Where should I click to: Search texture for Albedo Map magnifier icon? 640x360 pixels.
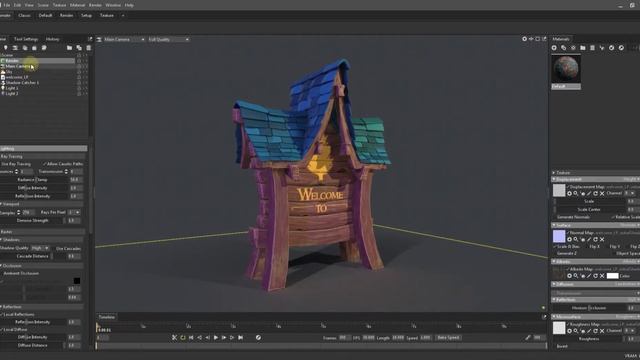(x=576, y=276)
